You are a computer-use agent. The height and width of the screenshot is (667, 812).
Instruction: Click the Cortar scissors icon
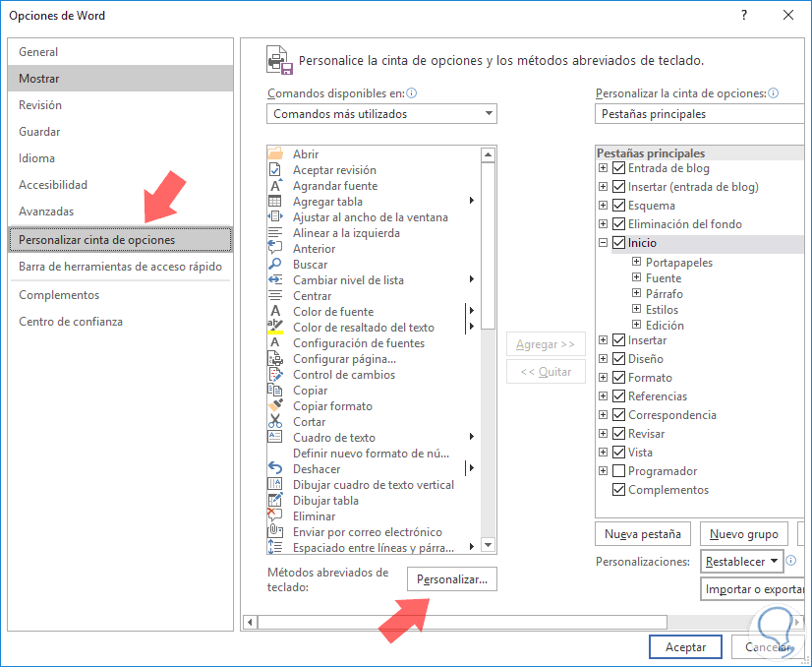pos(275,421)
